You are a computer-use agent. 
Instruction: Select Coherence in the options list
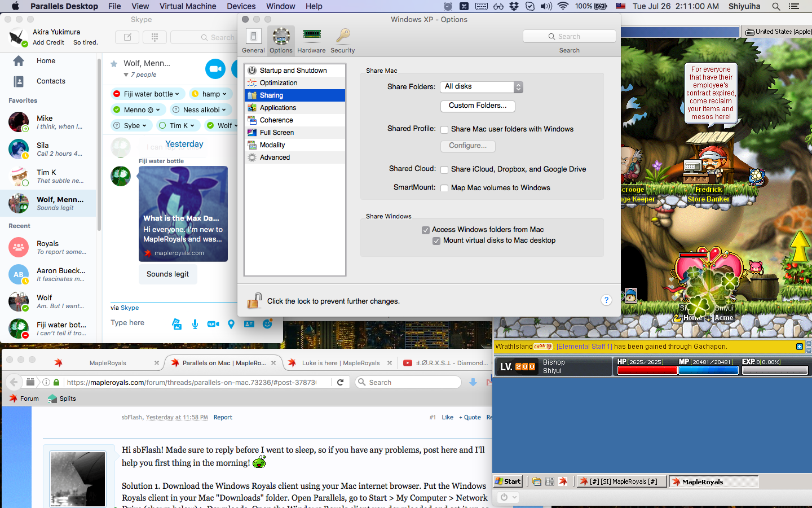coord(295,120)
